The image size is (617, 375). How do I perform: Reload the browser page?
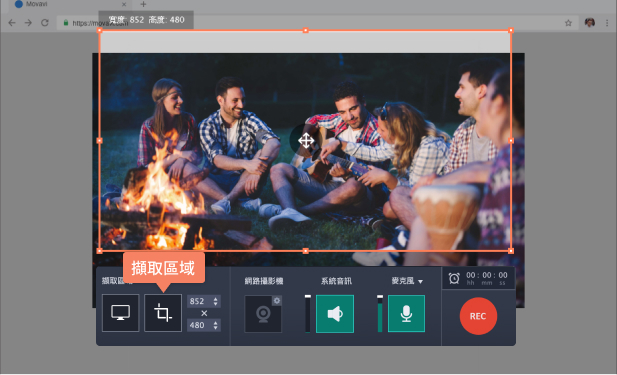pos(45,23)
